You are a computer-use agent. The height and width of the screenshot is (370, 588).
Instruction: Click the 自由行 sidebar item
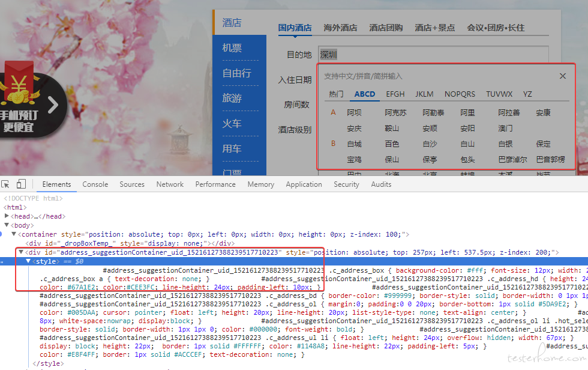click(236, 73)
